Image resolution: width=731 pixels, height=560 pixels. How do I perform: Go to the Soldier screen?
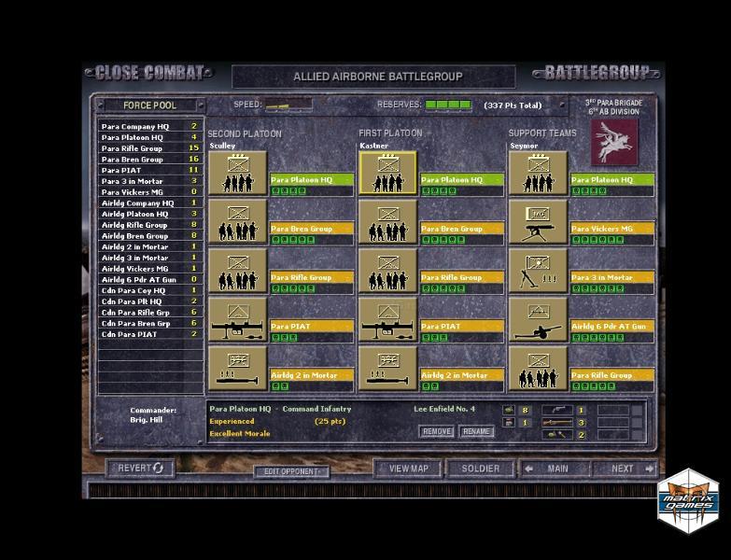[x=480, y=469]
